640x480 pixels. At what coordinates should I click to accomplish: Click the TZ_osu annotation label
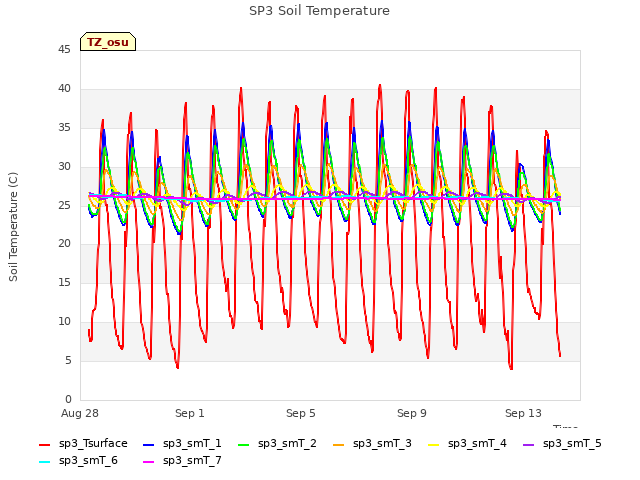pyautogui.click(x=108, y=42)
